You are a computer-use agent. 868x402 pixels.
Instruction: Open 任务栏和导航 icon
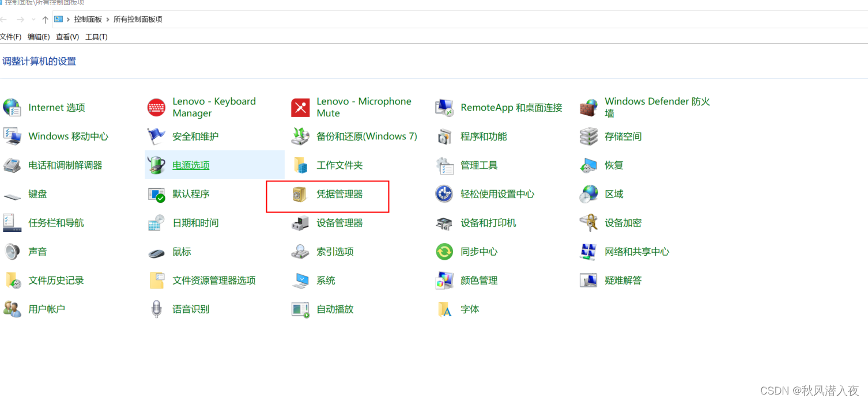coord(12,222)
